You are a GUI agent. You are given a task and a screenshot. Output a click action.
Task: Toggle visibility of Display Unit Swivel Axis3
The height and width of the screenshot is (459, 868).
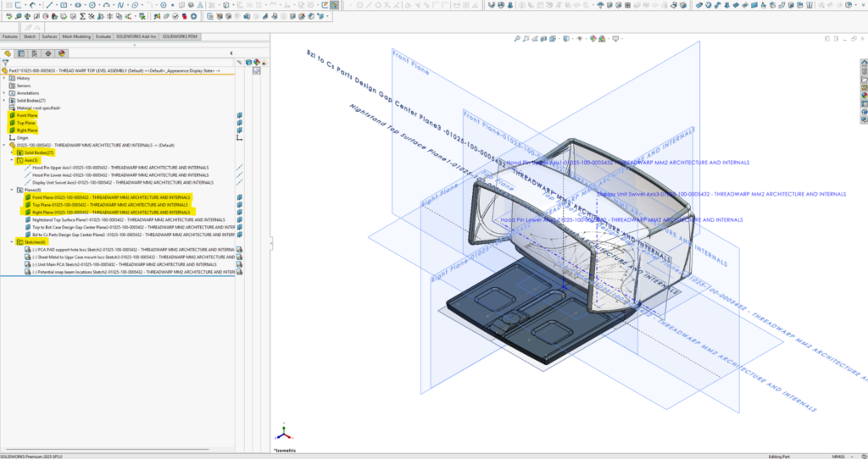tap(240, 182)
